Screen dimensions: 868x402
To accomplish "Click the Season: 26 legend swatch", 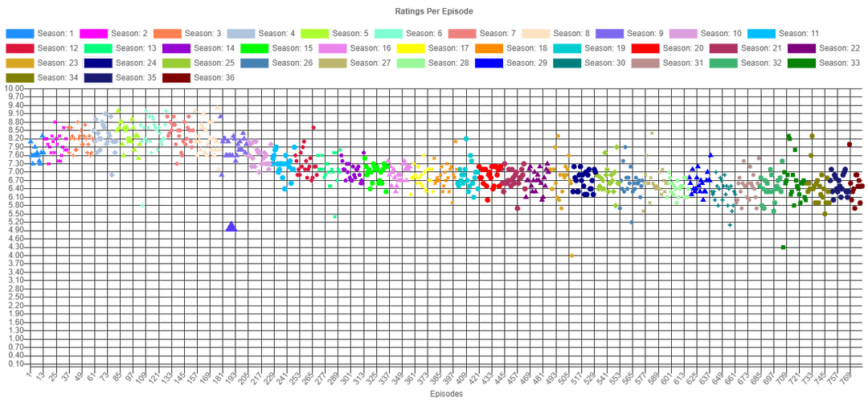I will (x=255, y=64).
